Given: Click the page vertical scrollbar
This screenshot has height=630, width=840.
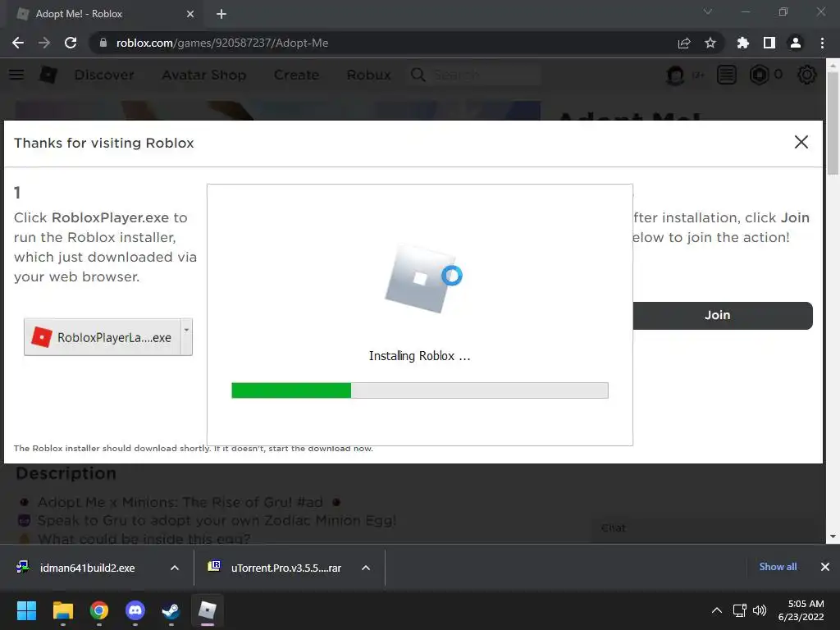Looking at the screenshot, I should [833, 122].
